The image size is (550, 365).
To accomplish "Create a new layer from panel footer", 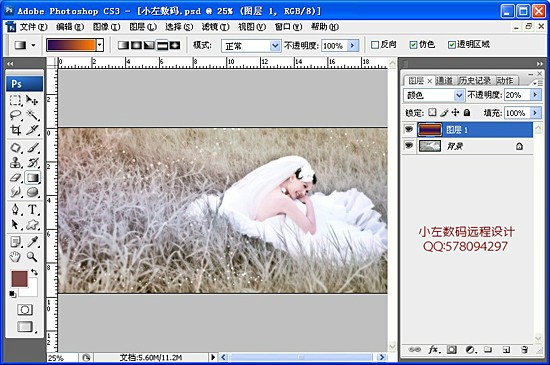I will [x=506, y=350].
